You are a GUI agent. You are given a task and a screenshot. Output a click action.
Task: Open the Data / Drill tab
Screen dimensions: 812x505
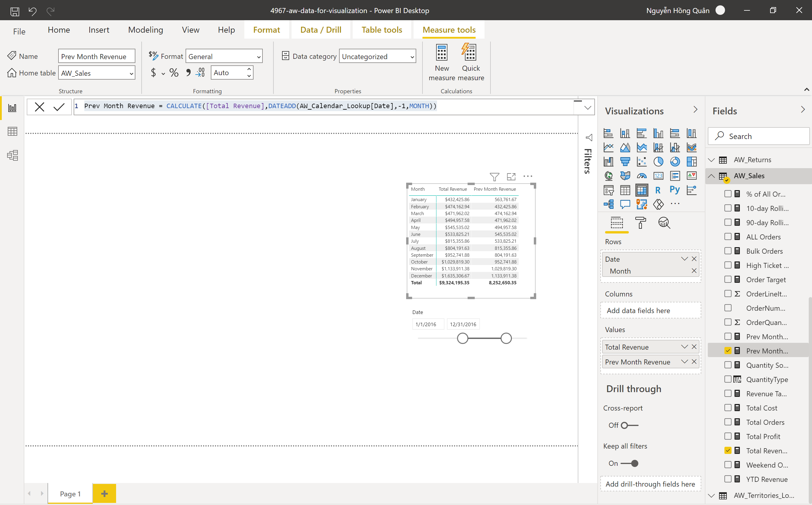320,30
